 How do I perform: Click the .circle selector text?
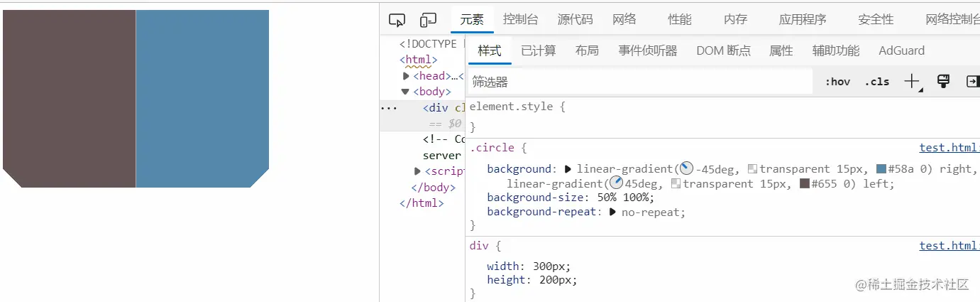pos(494,148)
